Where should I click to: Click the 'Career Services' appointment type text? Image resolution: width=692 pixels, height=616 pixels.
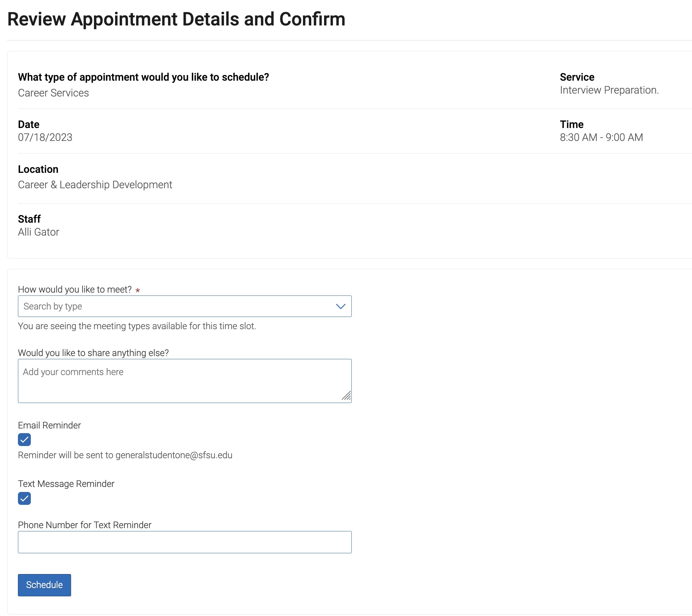53,93
